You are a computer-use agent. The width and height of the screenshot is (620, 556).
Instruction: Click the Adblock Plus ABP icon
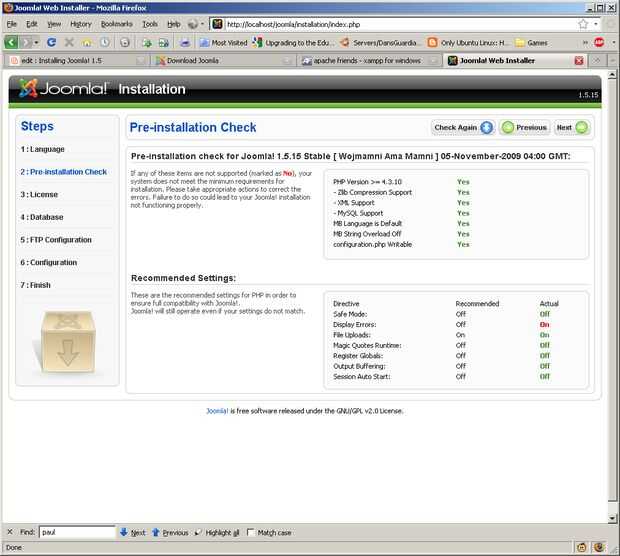click(599, 42)
